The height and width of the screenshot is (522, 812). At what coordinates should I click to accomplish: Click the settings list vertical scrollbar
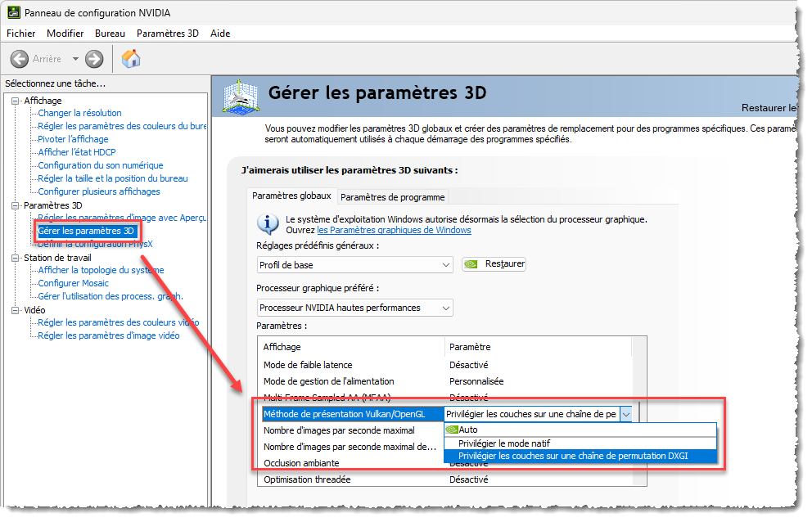pos(640,412)
